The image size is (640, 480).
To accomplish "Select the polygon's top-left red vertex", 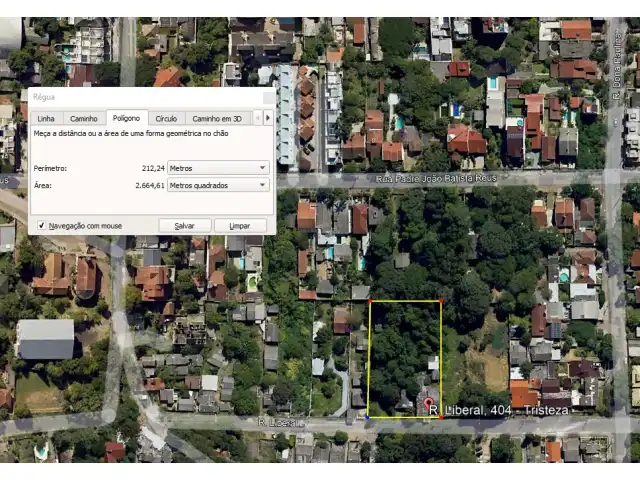I will click(x=370, y=300).
